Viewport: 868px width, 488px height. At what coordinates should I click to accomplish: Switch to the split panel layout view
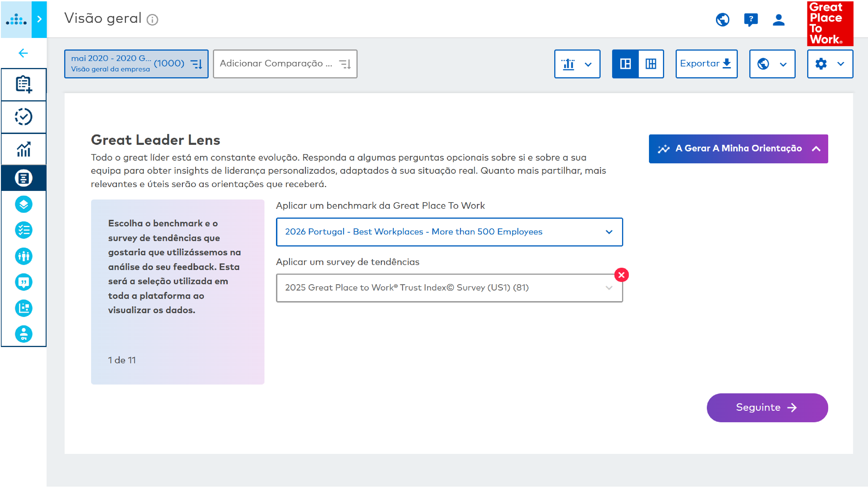coord(625,64)
